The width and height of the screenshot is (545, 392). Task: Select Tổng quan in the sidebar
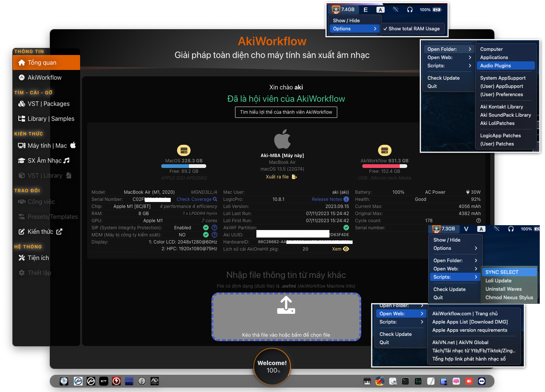point(42,62)
